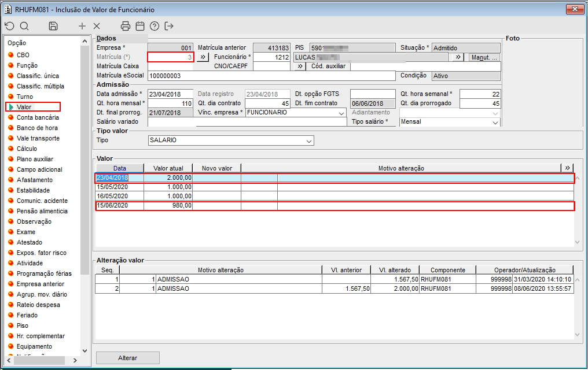Select Equipamento option
Image resolution: width=588 pixels, height=370 pixels.
pos(34,346)
